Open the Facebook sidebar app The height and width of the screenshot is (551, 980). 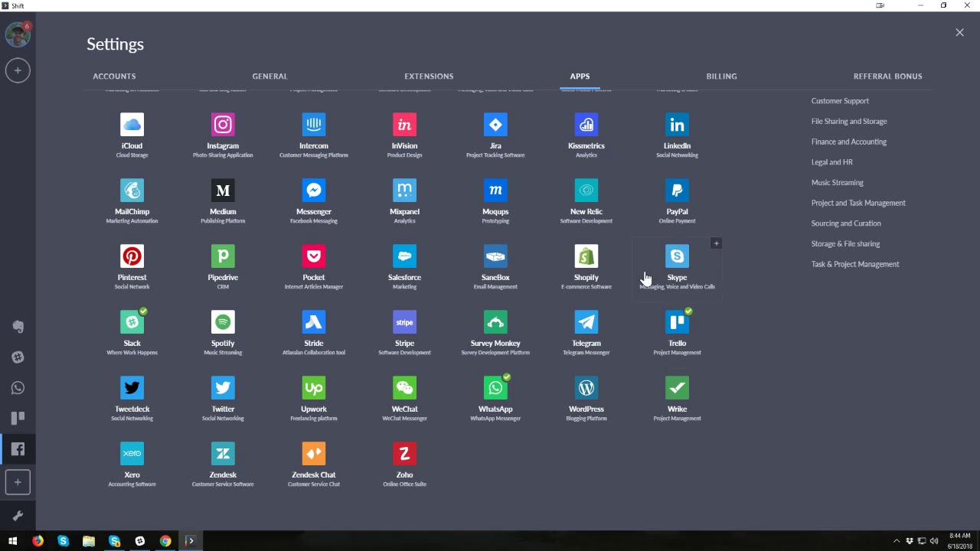18,449
